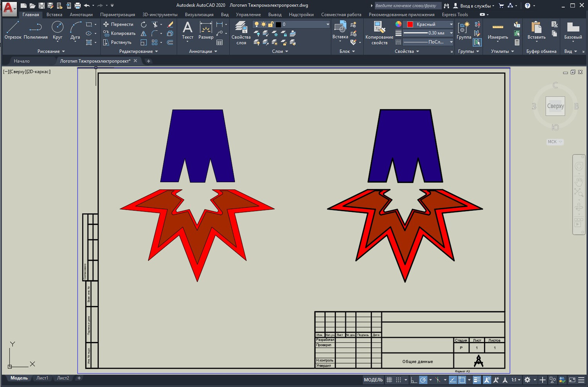Screen dimensions: 588x387
Task: Toggle clean screen mode in status bar
Action: pos(572,380)
